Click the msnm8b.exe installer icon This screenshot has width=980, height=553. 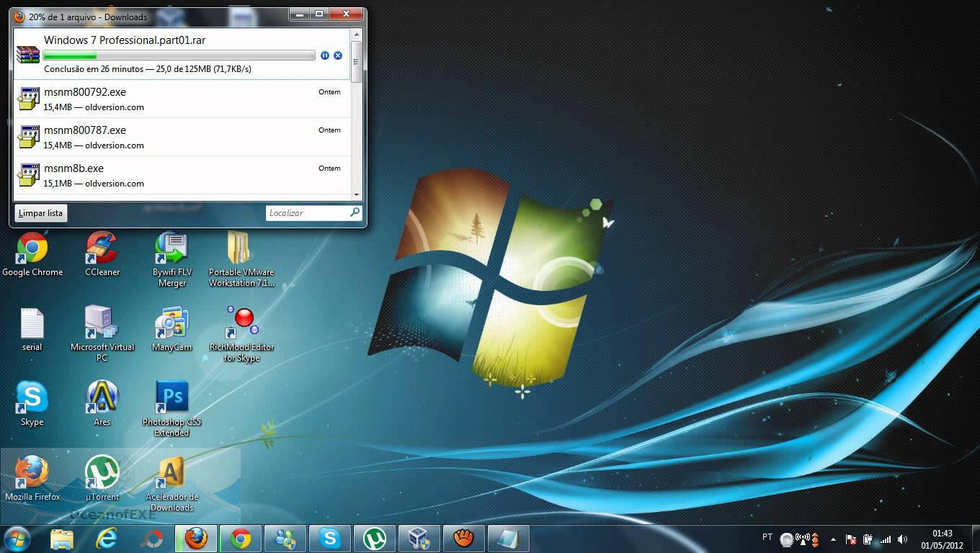[28, 175]
